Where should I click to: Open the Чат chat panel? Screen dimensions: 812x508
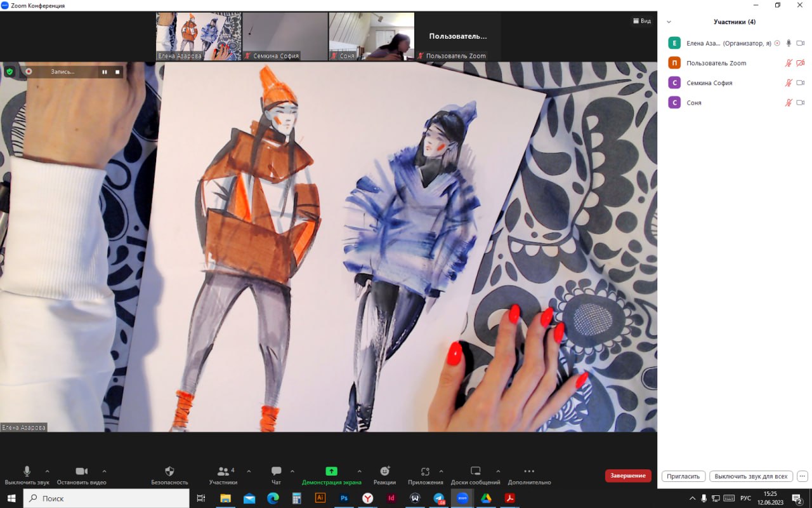(x=276, y=476)
